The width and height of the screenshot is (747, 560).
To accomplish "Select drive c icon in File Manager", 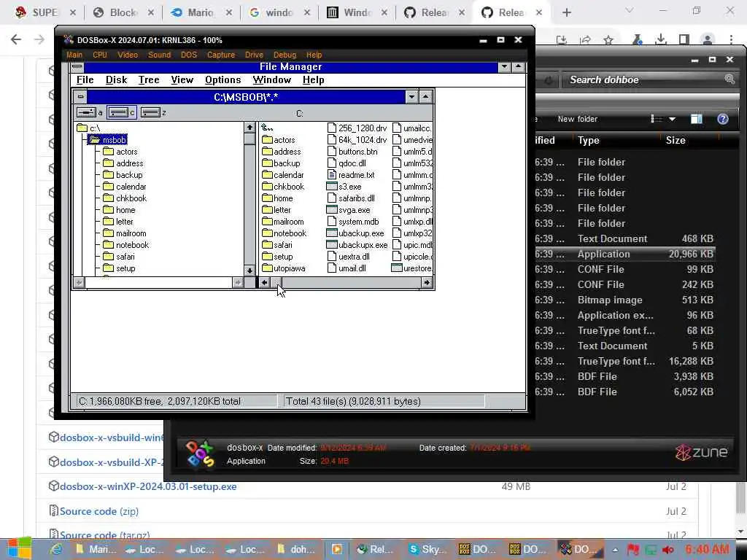I will pyautogui.click(x=118, y=112).
